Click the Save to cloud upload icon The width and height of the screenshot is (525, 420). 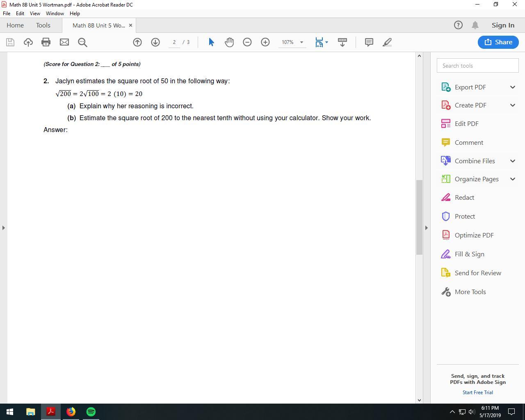tap(28, 42)
